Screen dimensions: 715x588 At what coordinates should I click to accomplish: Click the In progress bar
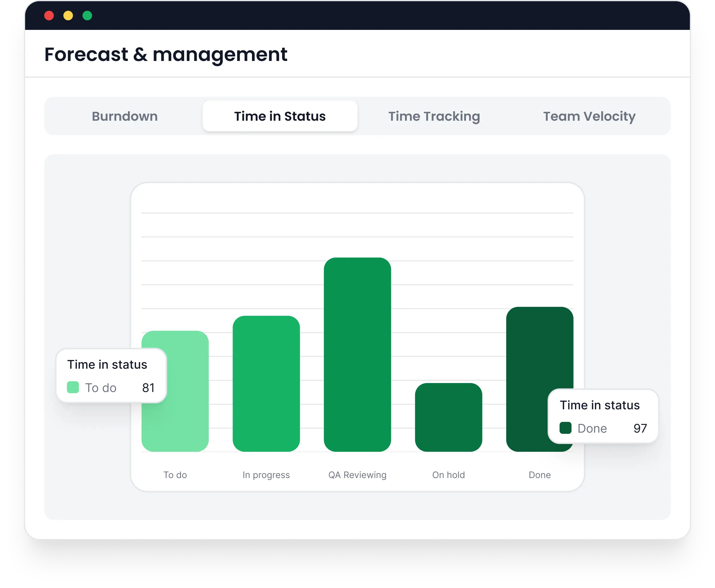point(266,383)
